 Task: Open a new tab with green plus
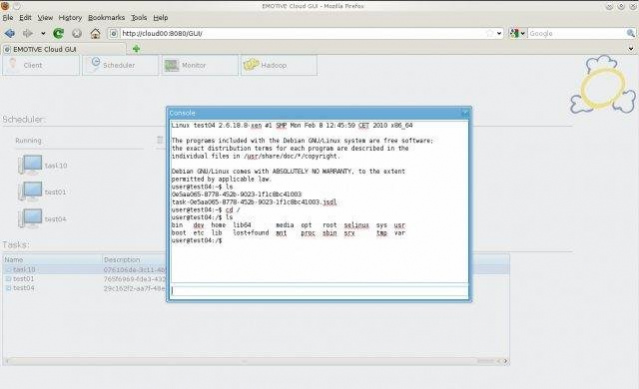click(x=136, y=49)
